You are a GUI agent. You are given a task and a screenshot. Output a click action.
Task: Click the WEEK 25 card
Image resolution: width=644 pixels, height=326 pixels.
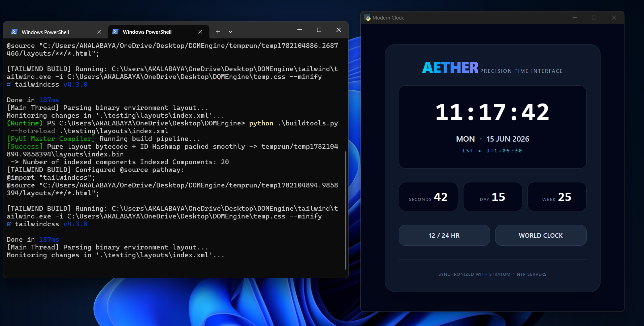(557, 197)
